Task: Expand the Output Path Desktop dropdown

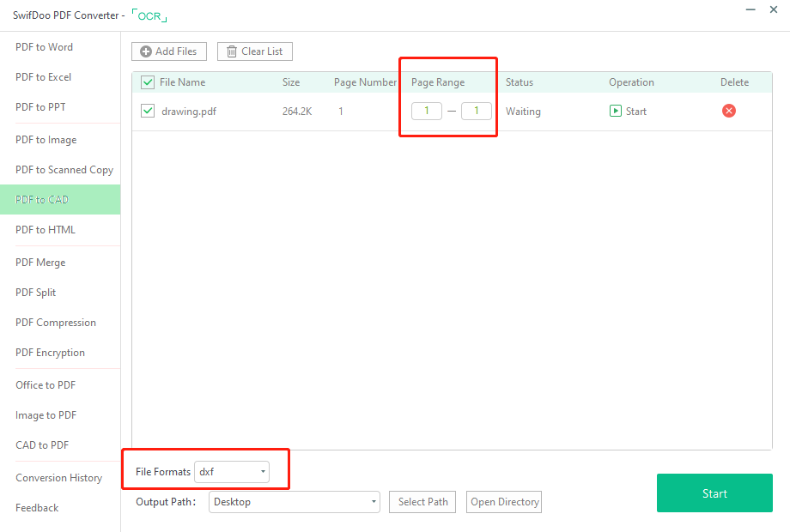Action: click(x=295, y=502)
